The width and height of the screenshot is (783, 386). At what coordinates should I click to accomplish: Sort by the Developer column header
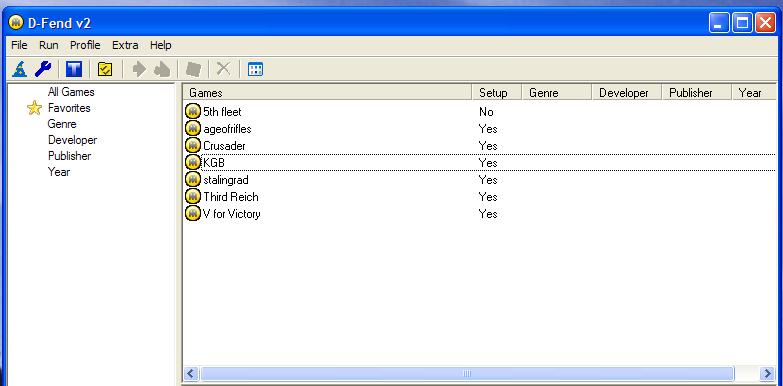point(627,93)
